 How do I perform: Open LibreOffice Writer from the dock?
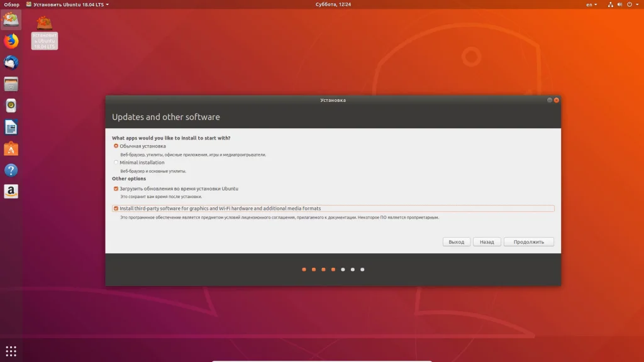(x=11, y=127)
